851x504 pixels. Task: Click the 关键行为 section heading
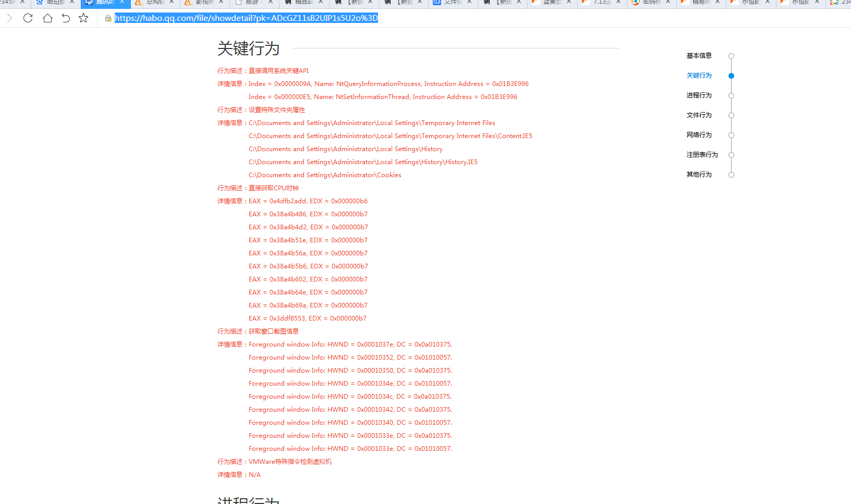(x=248, y=48)
